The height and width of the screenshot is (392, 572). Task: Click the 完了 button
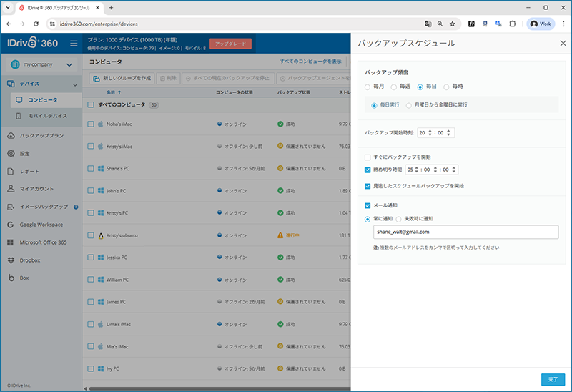(x=553, y=379)
